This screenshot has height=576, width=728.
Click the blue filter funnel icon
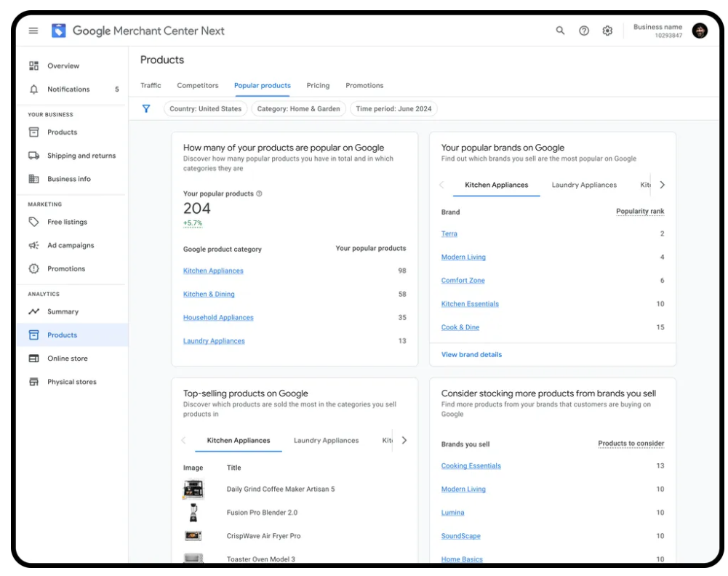pyautogui.click(x=146, y=108)
